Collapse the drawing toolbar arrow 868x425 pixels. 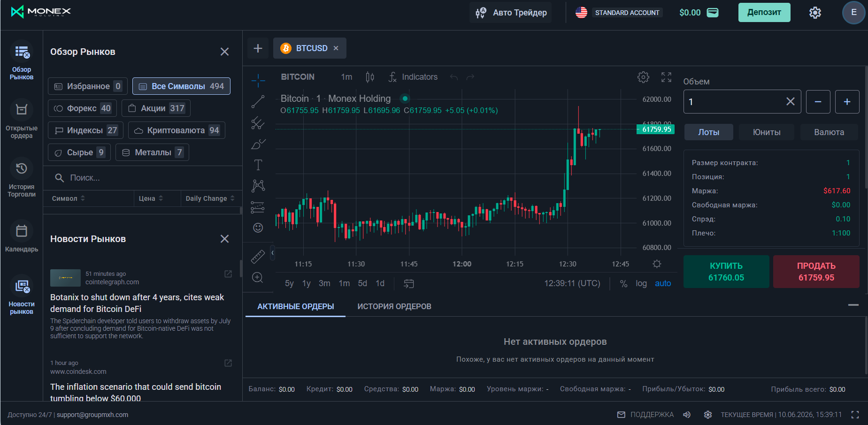pos(272,253)
